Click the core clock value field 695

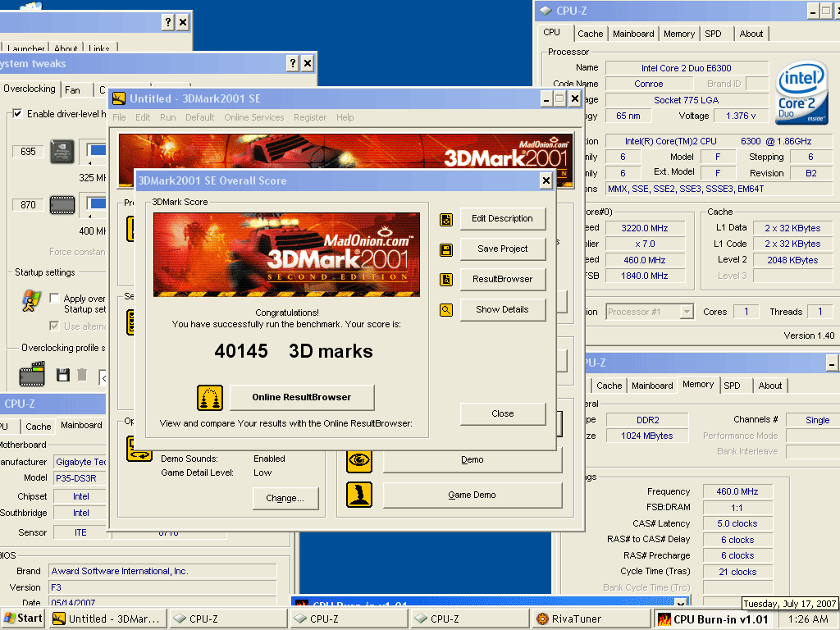(x=28, y=152)
